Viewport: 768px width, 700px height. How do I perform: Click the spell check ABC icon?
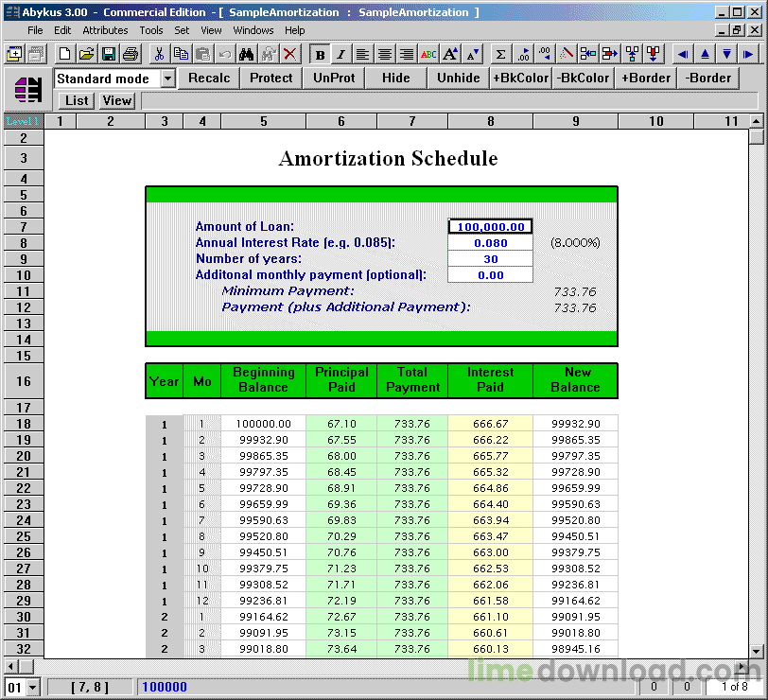pyautogui.click(x=428, y=54)
